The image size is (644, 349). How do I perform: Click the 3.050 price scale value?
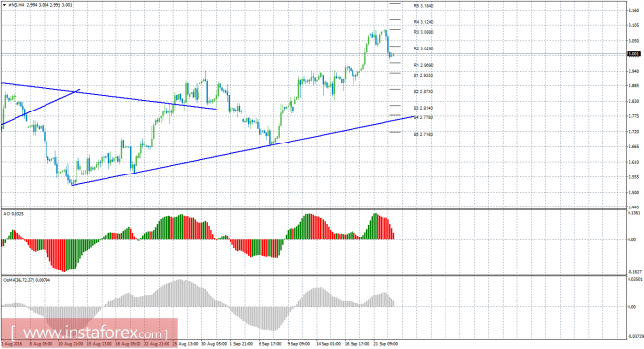tap(633, 41)
